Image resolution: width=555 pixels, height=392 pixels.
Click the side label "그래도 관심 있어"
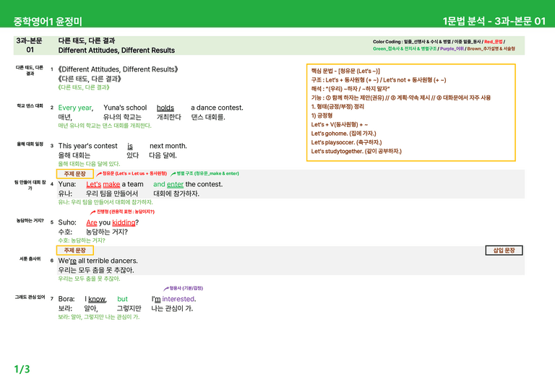coord(30,297)
